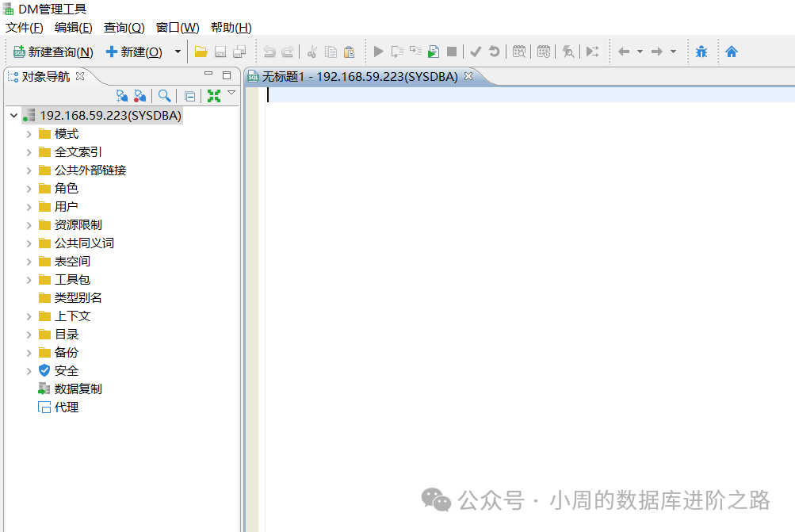Click the magnifier search icon in navigator
The height and width of the screenshot is (532, 795).
click(164, 96)
